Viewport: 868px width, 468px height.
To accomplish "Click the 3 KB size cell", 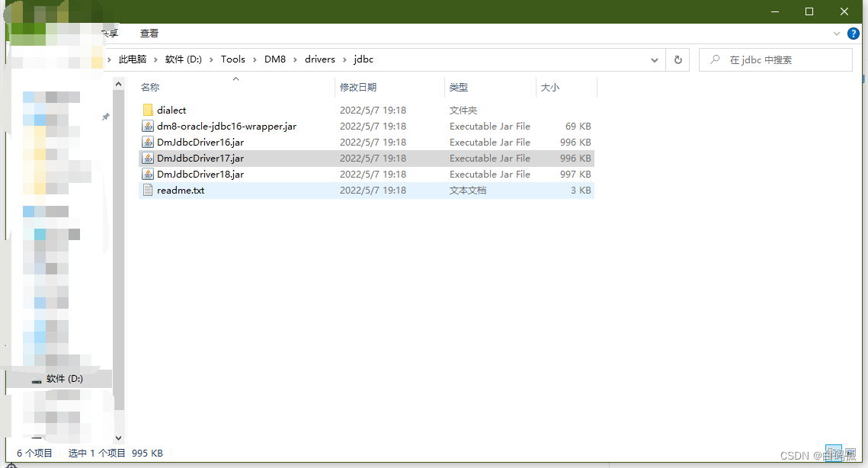I will pyautogui.click(x=581, y=190).
